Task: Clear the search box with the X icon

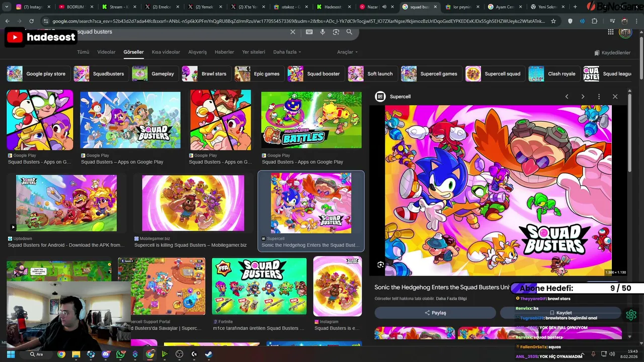Action: (x=293, y=32)
